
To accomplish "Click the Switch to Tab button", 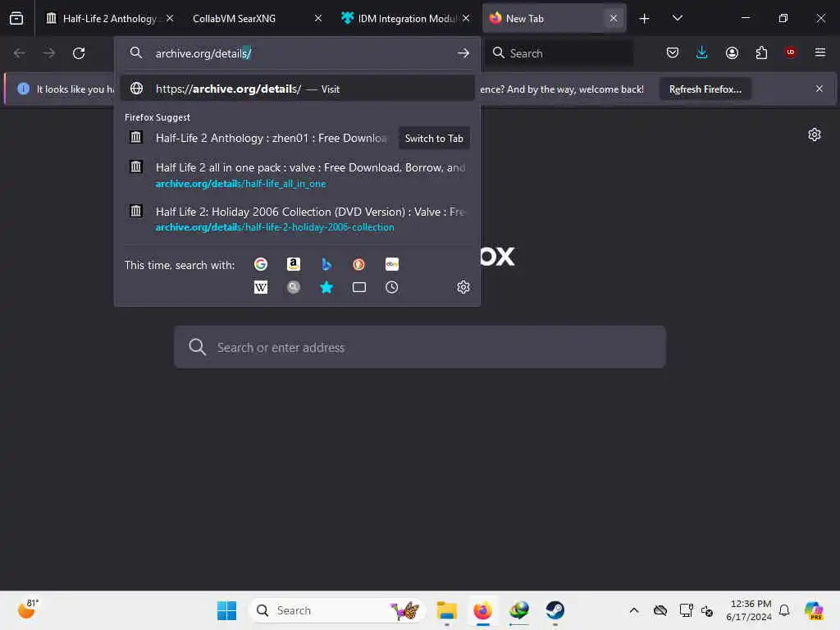I will coord(434,138).
